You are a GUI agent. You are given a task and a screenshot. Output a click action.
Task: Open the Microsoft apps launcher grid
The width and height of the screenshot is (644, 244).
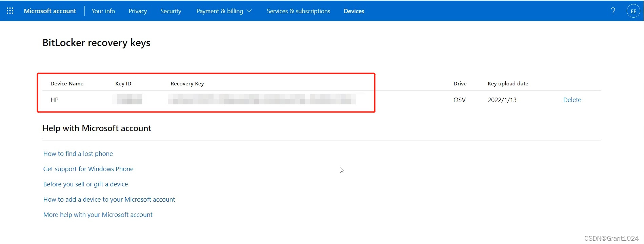point(10,11)
